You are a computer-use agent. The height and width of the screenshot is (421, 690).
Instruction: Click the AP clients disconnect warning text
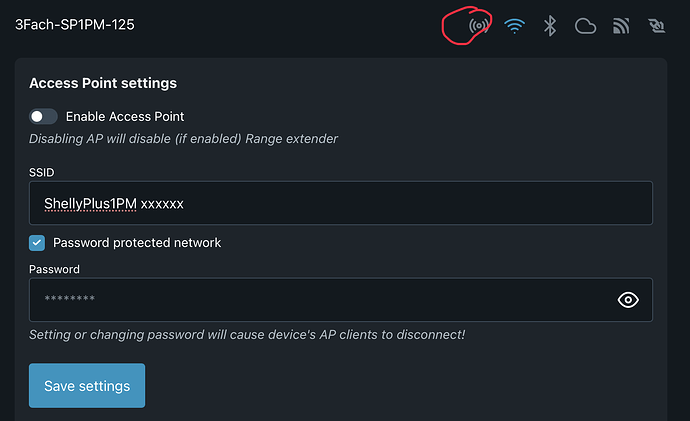coord(247,334)
